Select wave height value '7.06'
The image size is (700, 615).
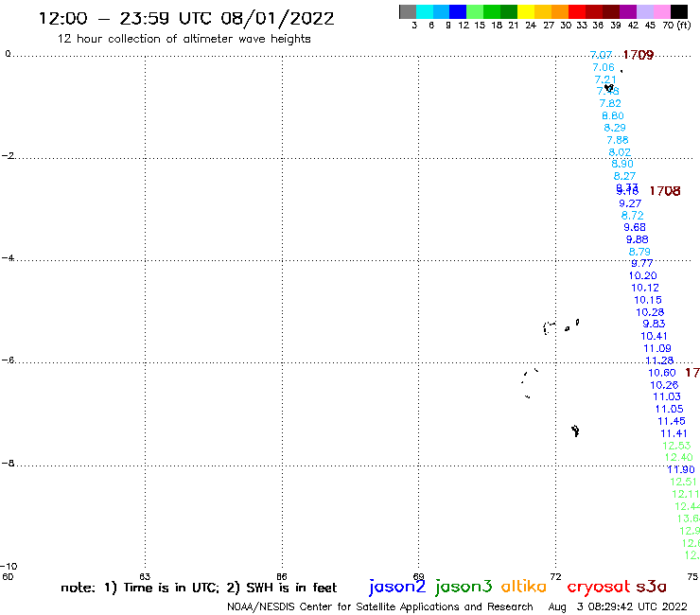pos(604,67)
